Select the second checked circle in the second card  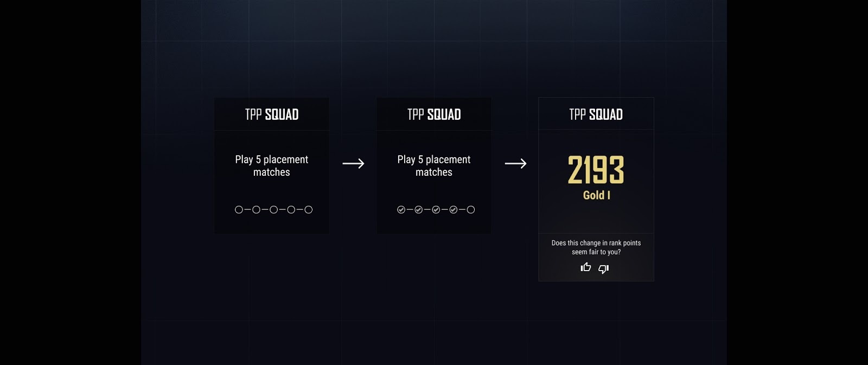419,210
